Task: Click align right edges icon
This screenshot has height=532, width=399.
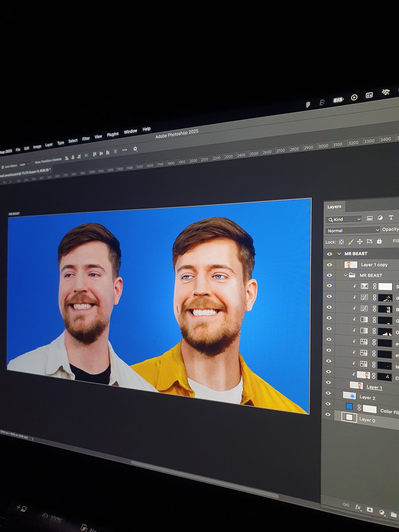Action: [79, 156]
